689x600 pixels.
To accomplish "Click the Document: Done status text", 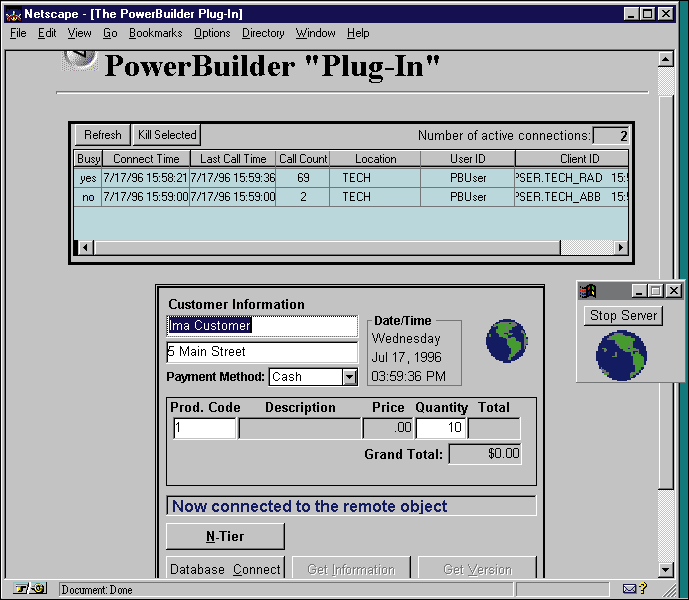I will pos(97,590).
